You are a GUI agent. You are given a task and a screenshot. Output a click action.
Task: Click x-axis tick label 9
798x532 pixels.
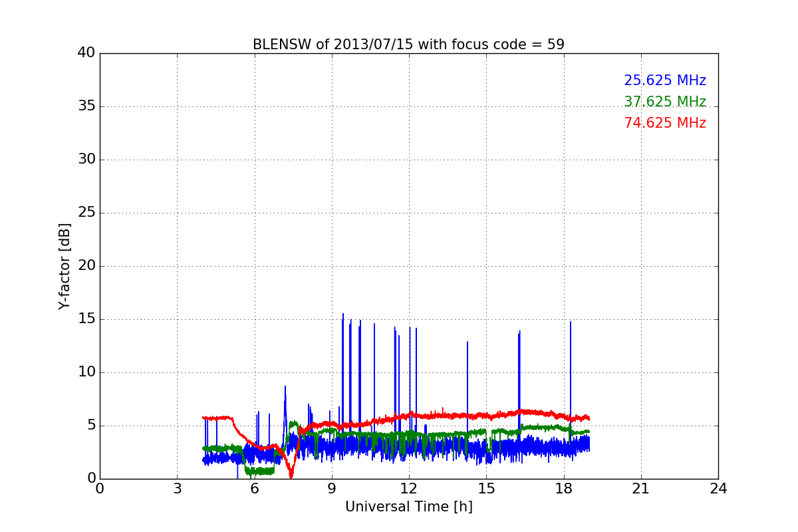[332, 488]
